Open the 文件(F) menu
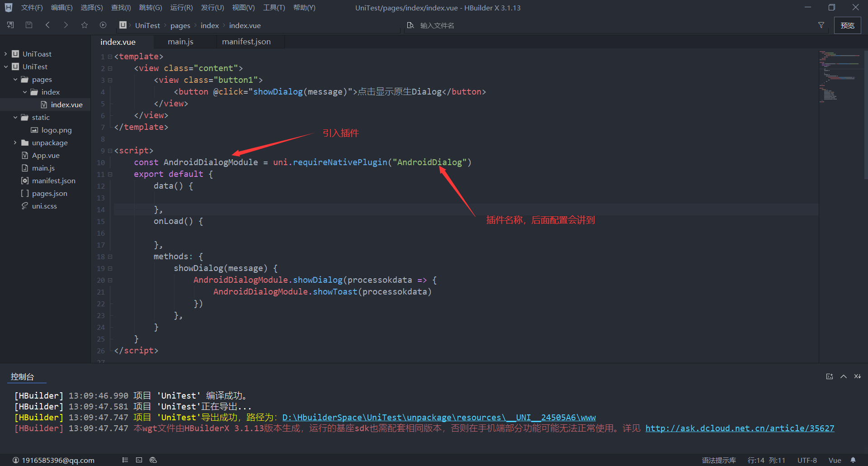This screenshot has height=466, width=868. pos(32,8)
